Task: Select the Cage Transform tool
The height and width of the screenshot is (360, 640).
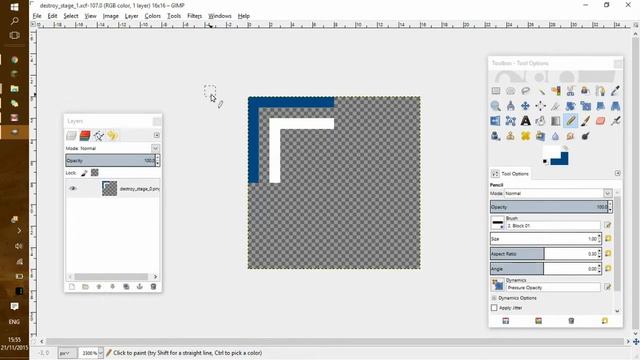Action: click(511, 121)
